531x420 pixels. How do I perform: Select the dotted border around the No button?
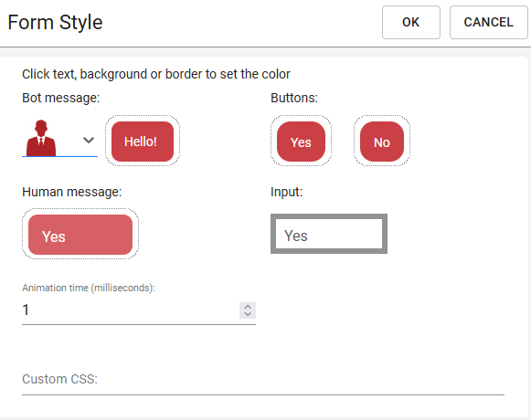(x=382, y=117)
